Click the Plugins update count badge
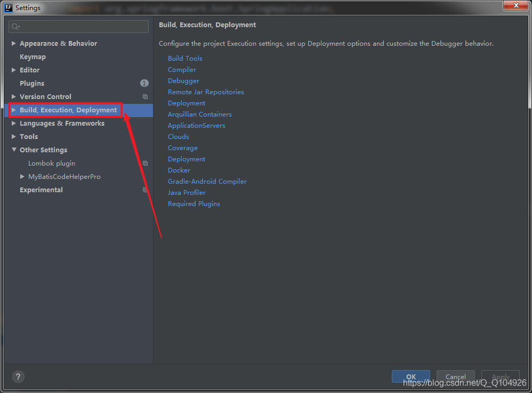This screenshot has height=393, width=532. point(144,83)
